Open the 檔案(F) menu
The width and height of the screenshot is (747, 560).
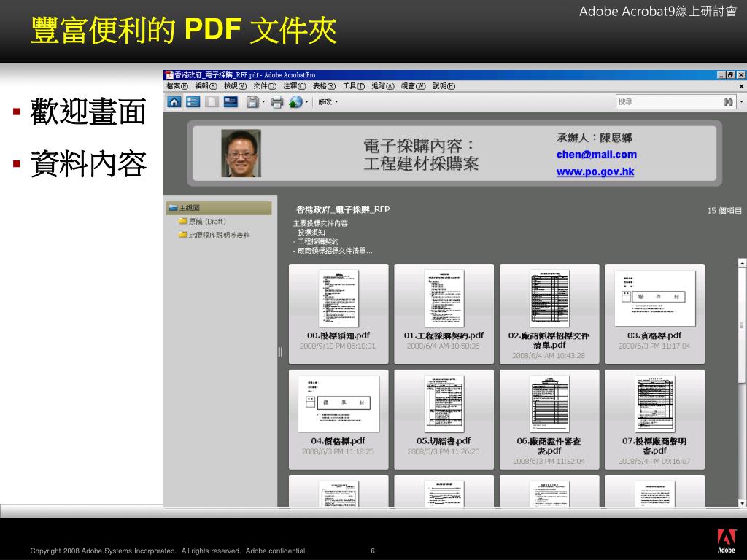click(177, 86)
